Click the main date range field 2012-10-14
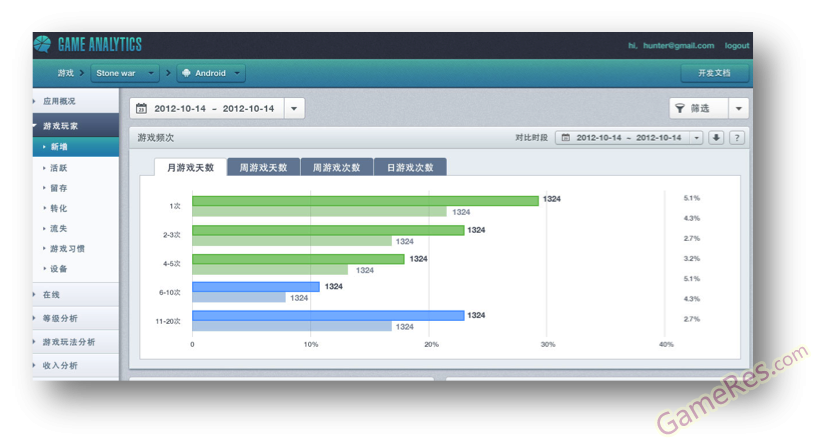This screenshot has height=445, width=818. (207, 109)
